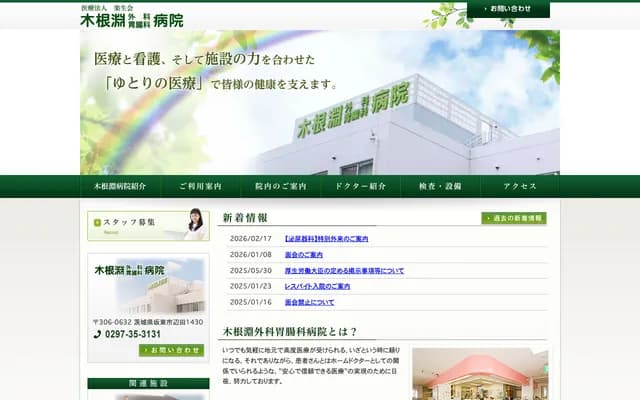Click the green square icon beside スタッフ募集

tap(97, 222)
